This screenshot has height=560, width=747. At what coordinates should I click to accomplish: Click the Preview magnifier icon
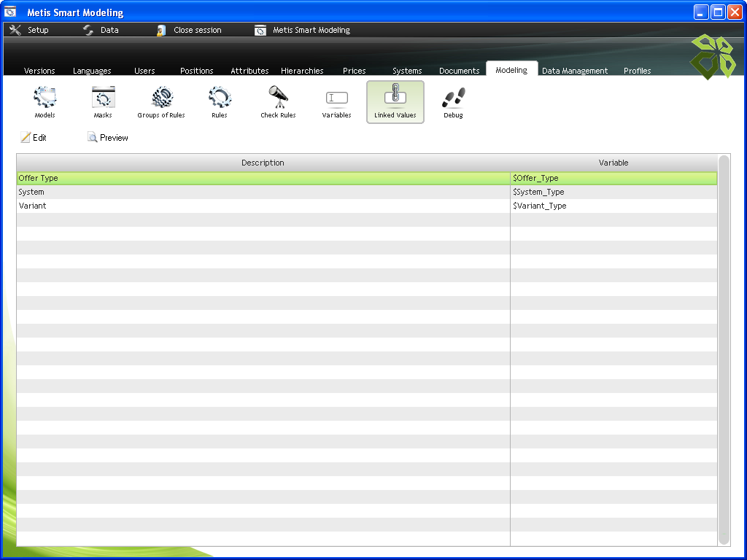(x=93, y=138)
